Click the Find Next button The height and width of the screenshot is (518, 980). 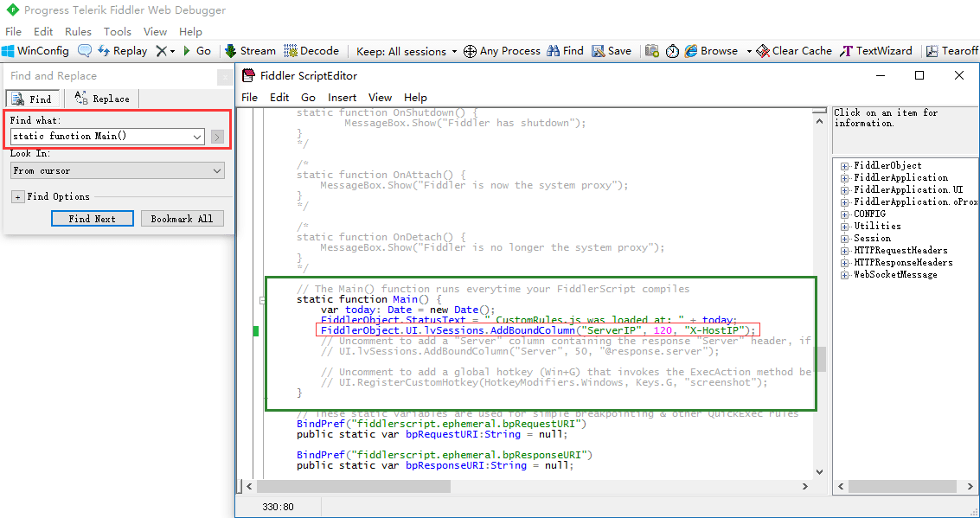point(92,219)
